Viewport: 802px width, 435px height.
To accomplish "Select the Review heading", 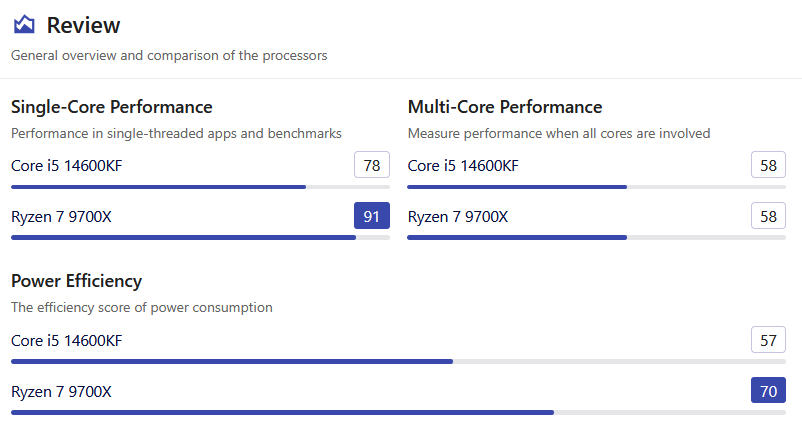I will 83,25.
